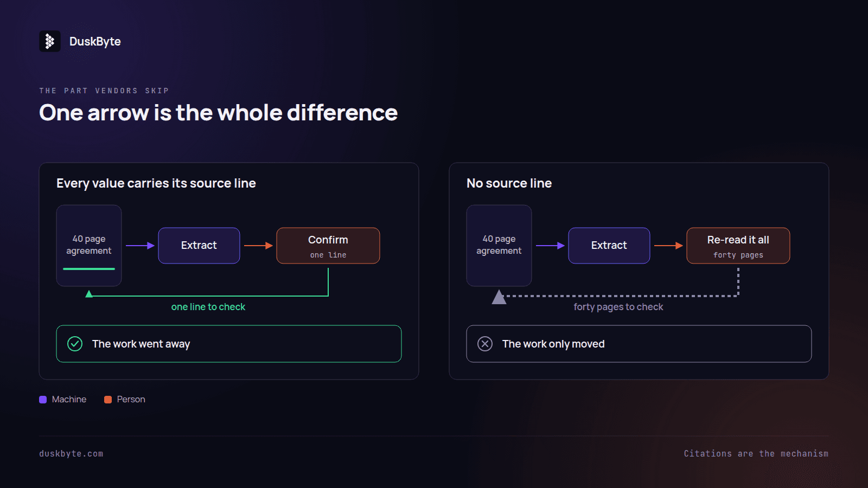Click the purple arrow before left Extract box
868x488 pixels.
click(x=140, y=246)
